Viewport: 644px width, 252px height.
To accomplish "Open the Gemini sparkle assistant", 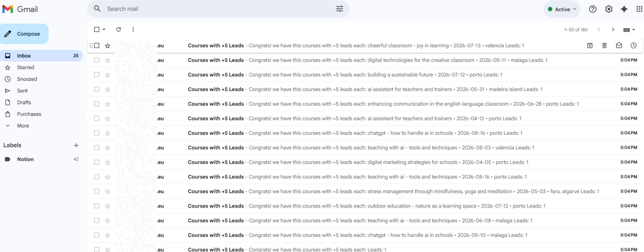I will point(624,9).
